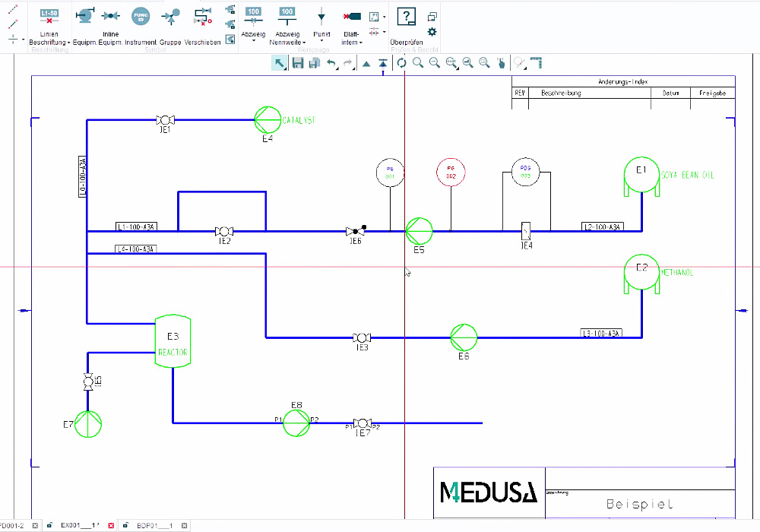
Task: Open the Blattintern tool
Action: (351, 27)
